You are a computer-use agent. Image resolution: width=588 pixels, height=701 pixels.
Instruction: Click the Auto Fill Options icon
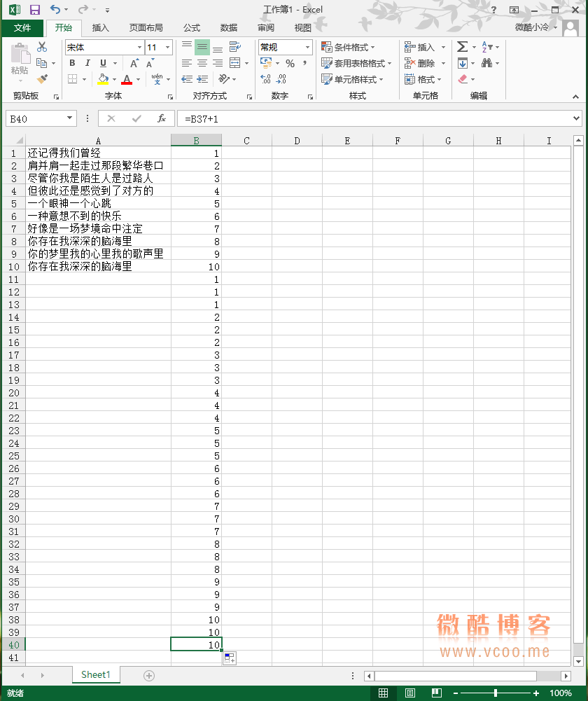(230, 658)
